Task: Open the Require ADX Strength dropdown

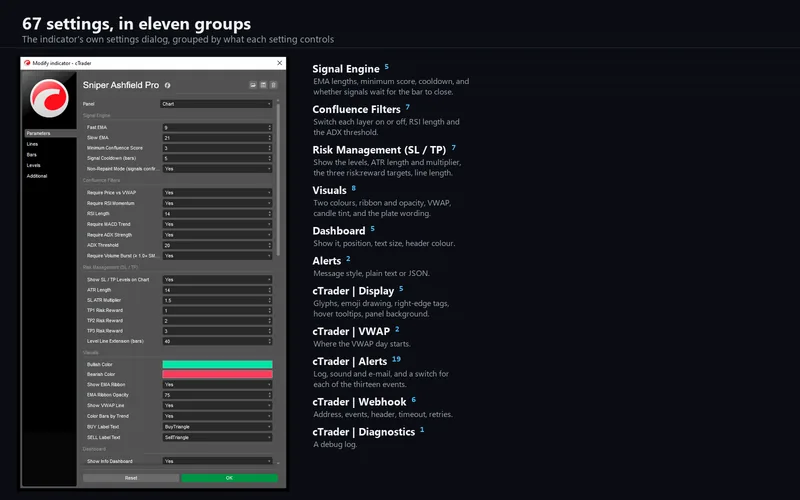Action: coord(217,235)
